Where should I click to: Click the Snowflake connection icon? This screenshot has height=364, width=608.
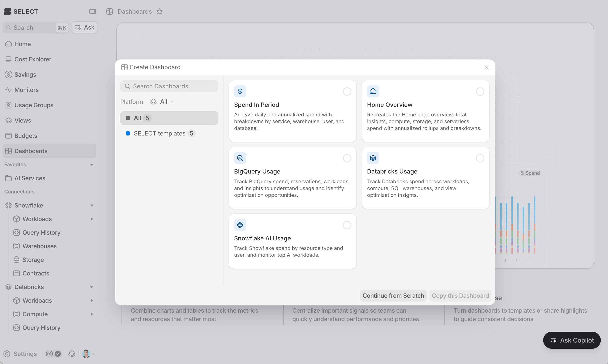click(8, 205)
